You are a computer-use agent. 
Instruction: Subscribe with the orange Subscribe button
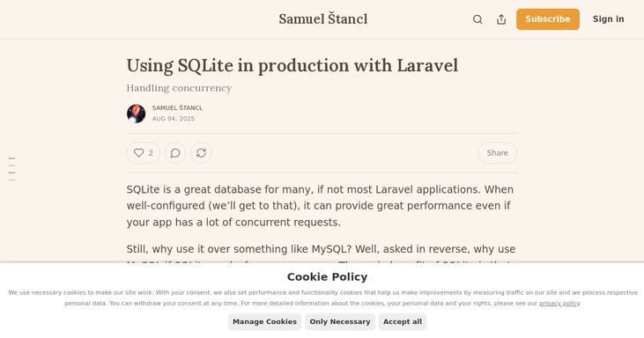(547, 19)
